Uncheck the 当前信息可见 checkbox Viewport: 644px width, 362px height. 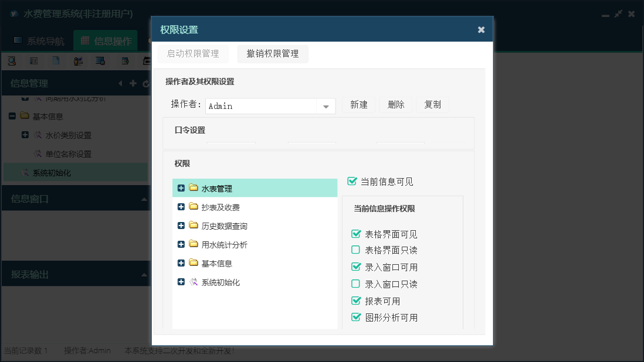click(352, 182)
